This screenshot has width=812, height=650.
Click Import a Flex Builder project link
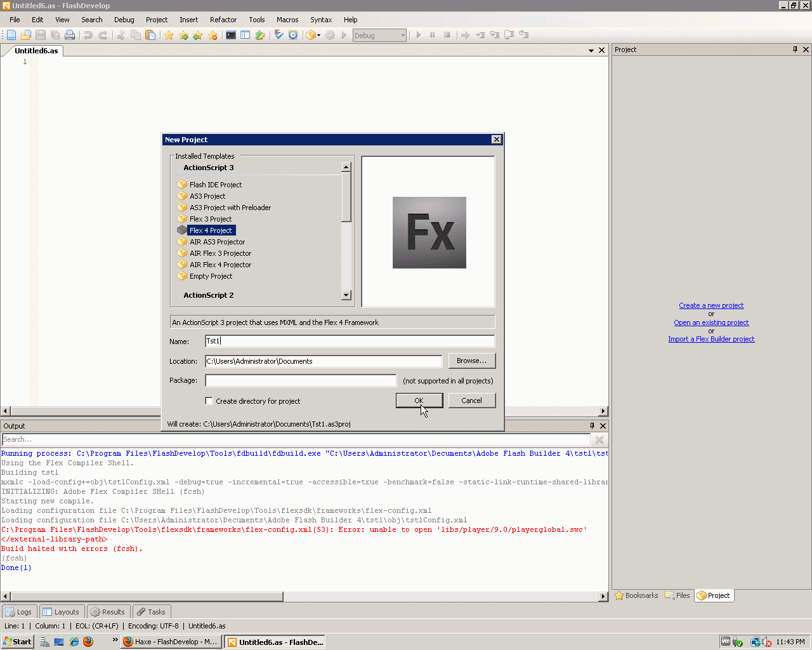(x=711, y=339)
